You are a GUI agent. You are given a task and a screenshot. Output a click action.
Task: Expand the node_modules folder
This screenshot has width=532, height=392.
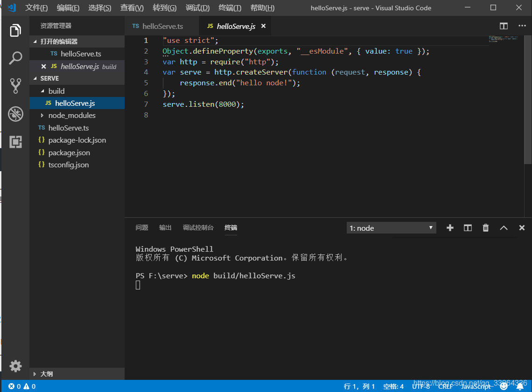[42, 116]
